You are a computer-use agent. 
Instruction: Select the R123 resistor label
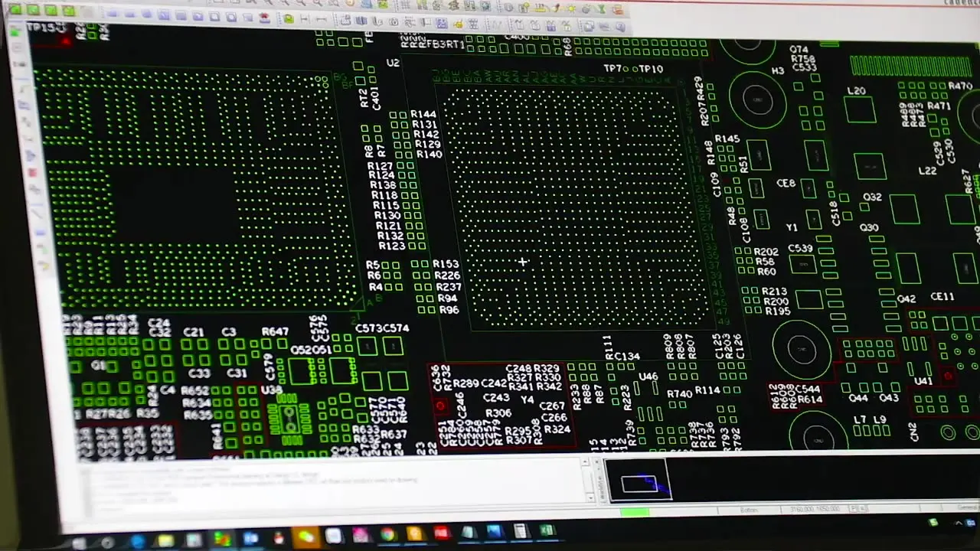pos(391,246)
